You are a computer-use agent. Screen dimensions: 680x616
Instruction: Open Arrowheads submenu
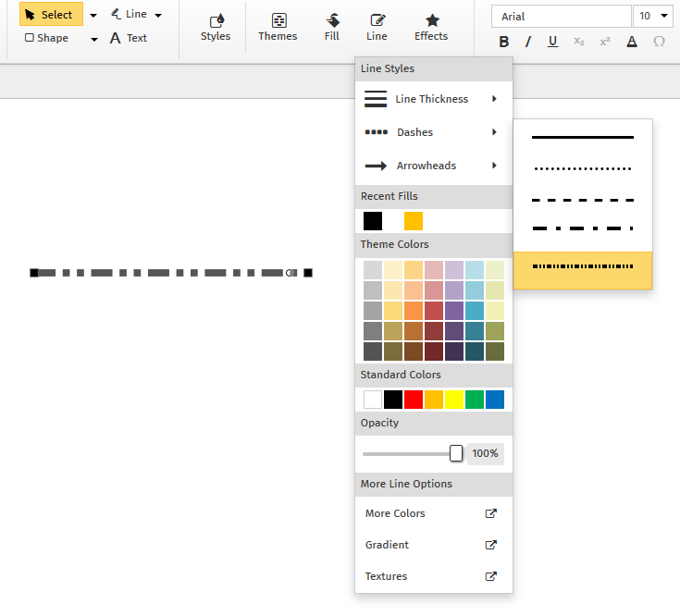432,166
